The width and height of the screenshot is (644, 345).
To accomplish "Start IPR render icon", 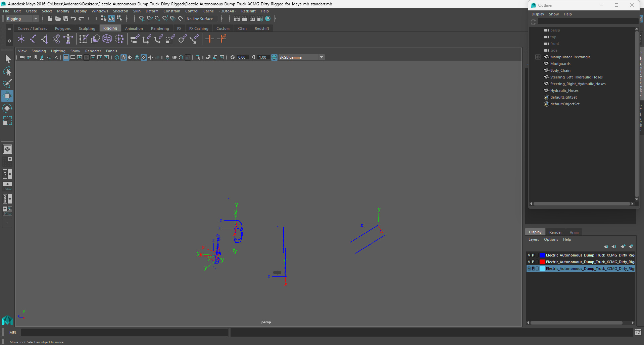I will click(x=252, y=19).
